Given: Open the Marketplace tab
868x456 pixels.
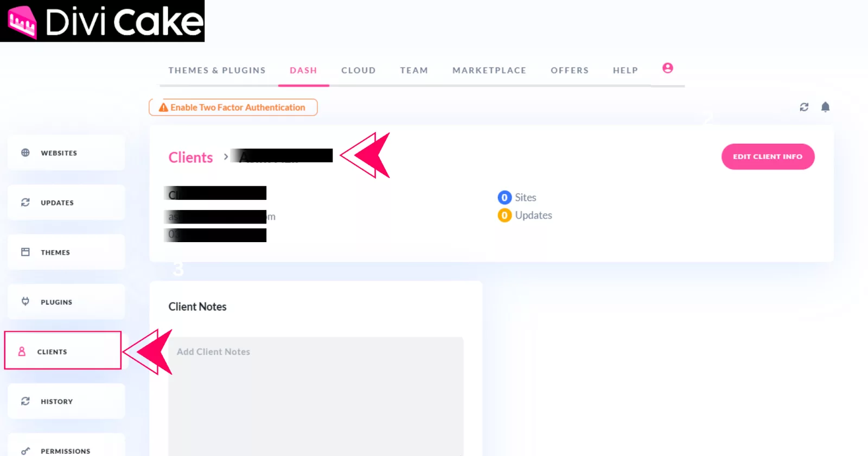Looking at the screenshot, I should click(489, 71).
